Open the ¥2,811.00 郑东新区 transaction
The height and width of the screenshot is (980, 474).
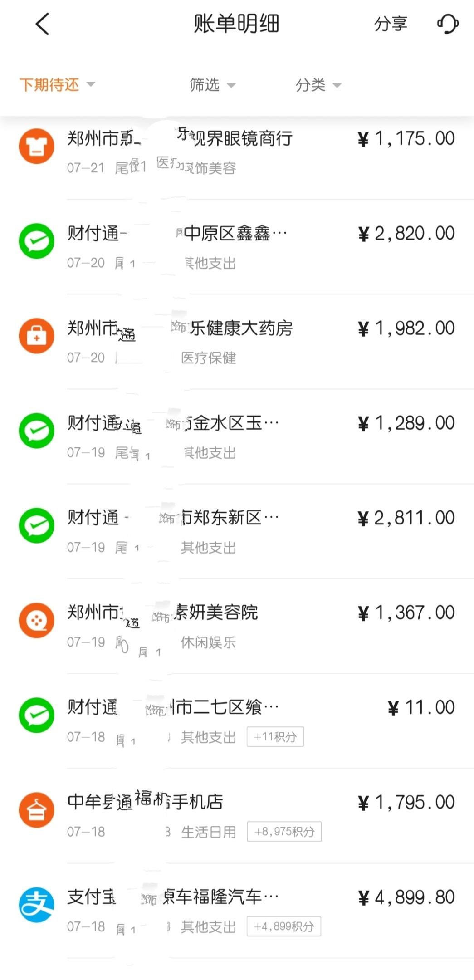tap(237, 531)
